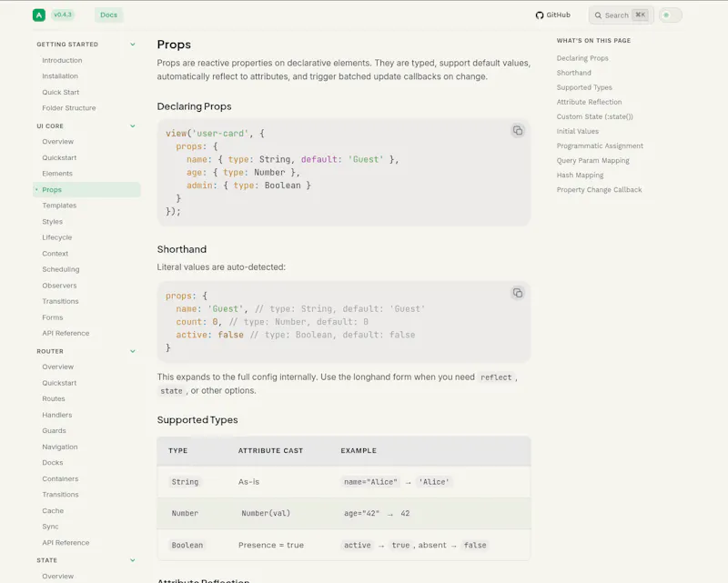Image resolution: width=728 pixels, height=583 pixels.
Task: Click the Number row in types table
Action: pos(344,513)
